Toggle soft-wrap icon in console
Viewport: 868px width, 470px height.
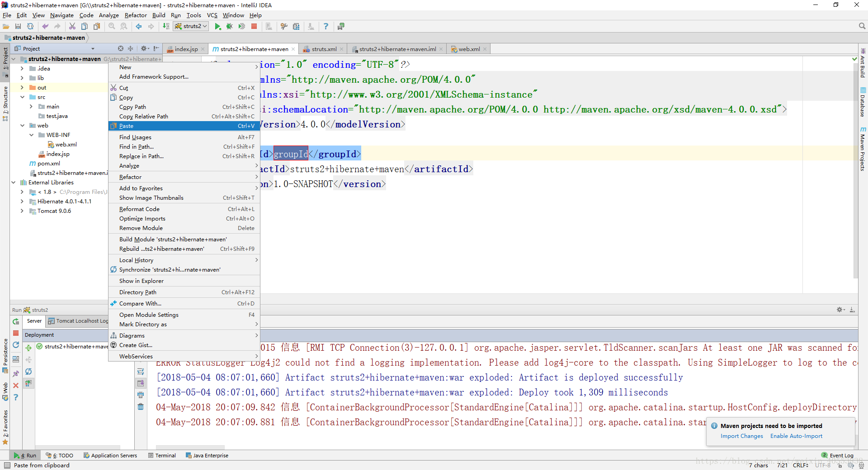141,371
